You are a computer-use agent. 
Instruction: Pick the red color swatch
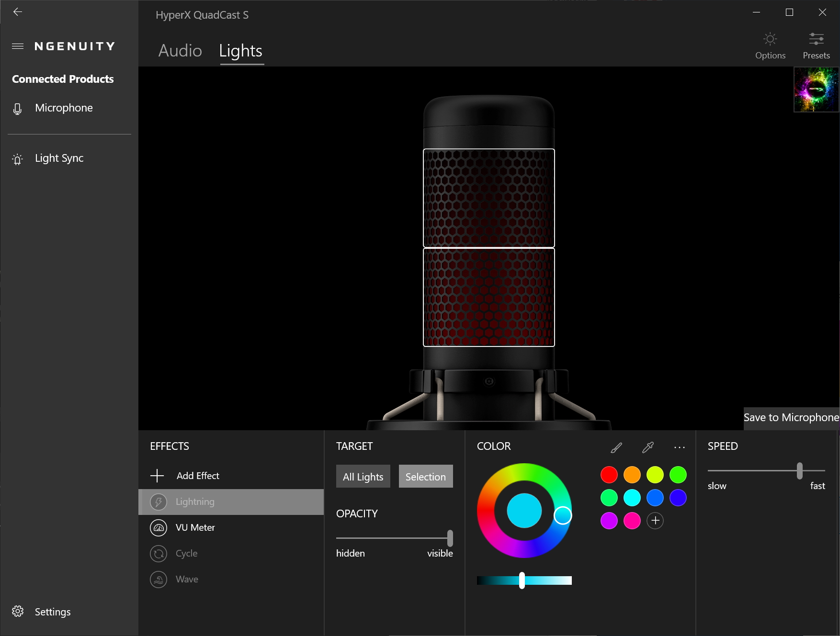(x=609, y=475)
